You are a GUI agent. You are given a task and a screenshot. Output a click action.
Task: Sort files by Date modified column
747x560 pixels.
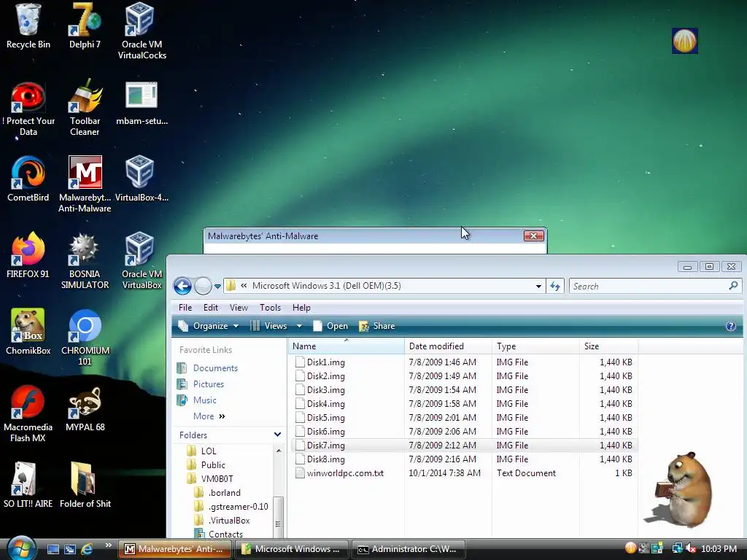448,346
